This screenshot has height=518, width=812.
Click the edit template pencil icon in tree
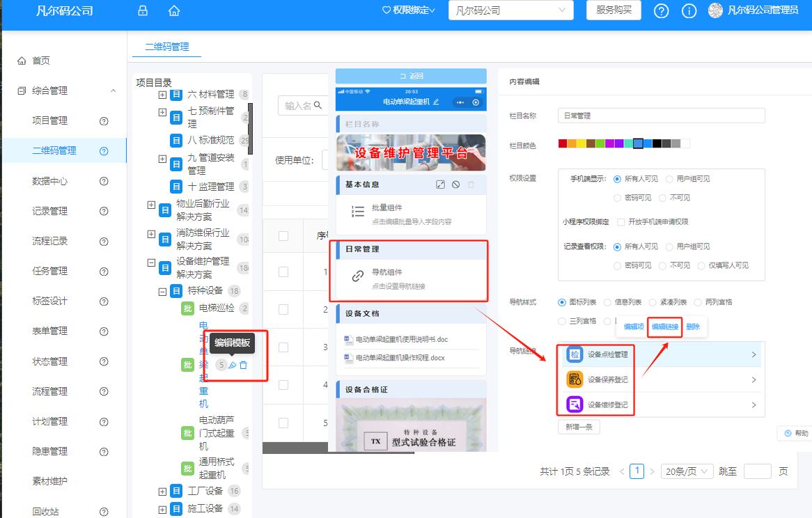pyautogui.click(x=233, y=365)
